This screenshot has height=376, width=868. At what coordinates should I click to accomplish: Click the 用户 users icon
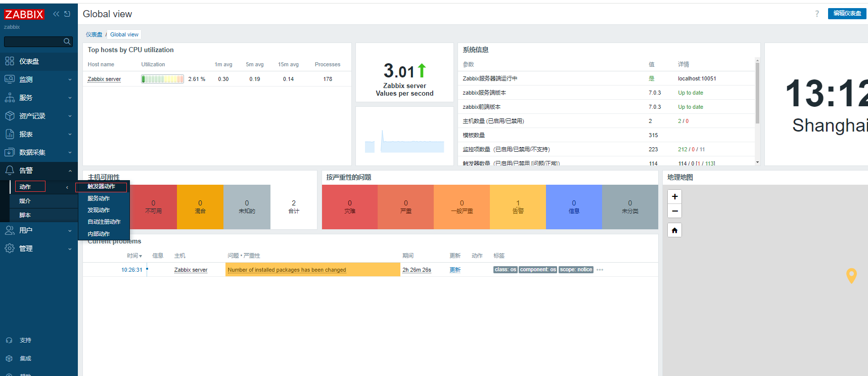10,230
